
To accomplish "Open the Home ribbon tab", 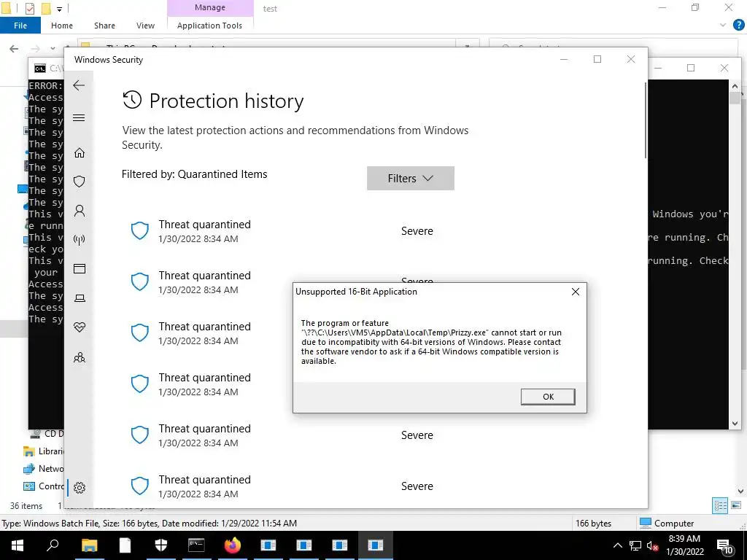I will [62, 26].
